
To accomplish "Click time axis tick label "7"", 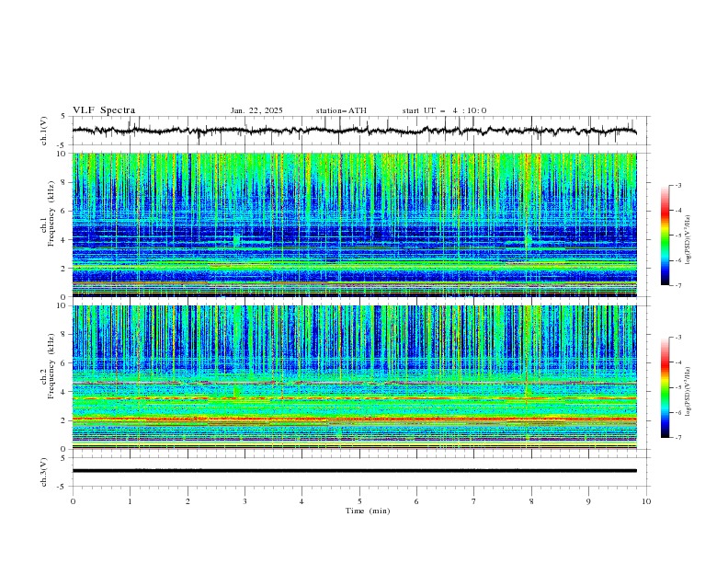I will point(474,501).
